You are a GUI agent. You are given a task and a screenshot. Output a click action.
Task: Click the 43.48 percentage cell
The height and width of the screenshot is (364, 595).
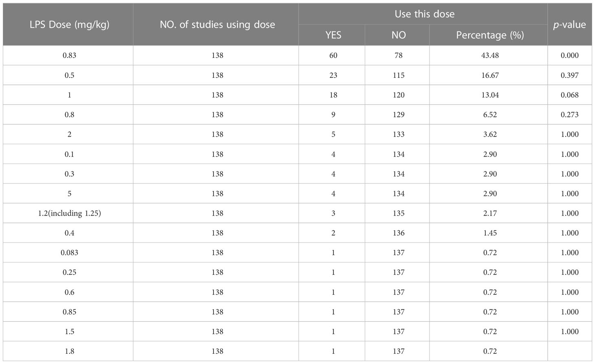tap(489, 55)
